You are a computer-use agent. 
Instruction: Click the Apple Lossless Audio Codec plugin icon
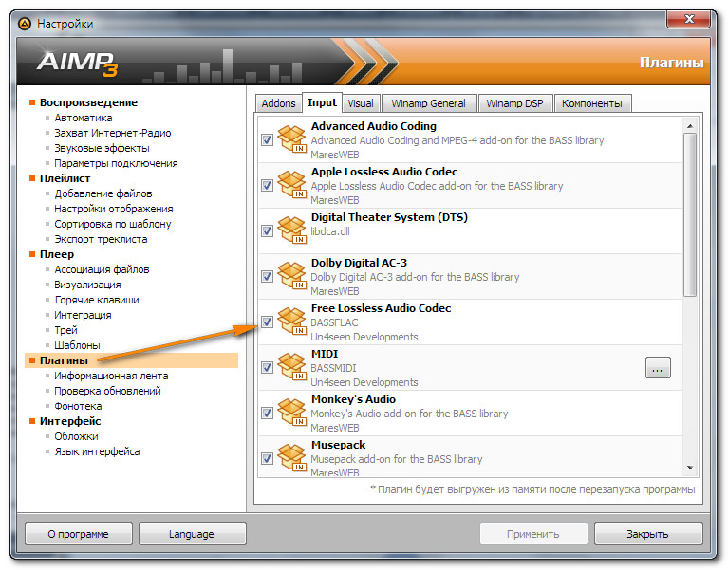click(x=292, y=185)
